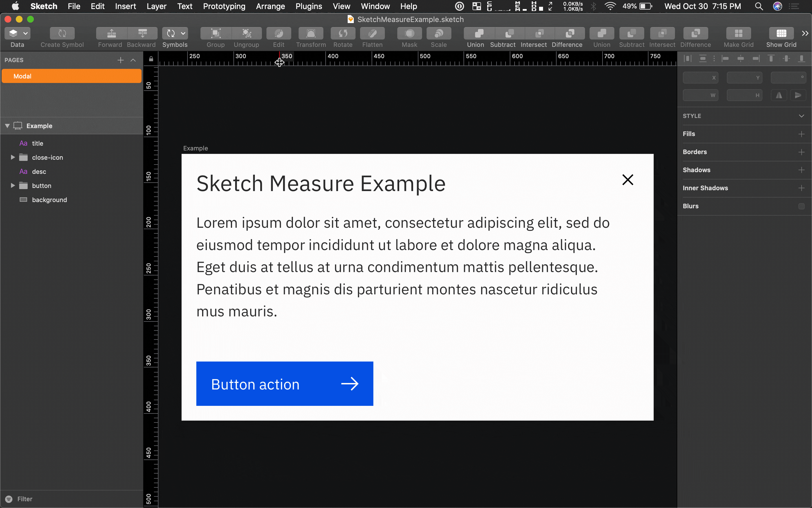Open the Data toolbar dropdown
This screenshot has height=508, width=812.
click(17, 33)
